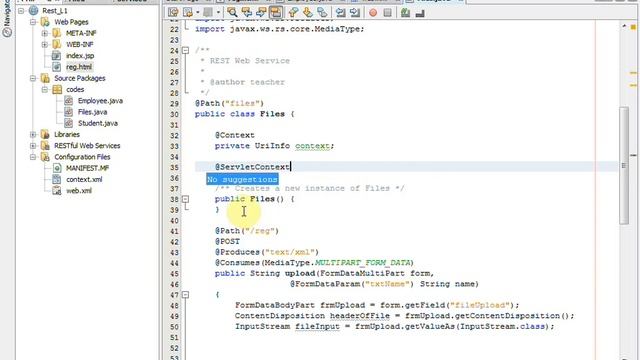Select reg.html in project tree
This screenshot has width=640, height=360.
(x=79, y=67)
